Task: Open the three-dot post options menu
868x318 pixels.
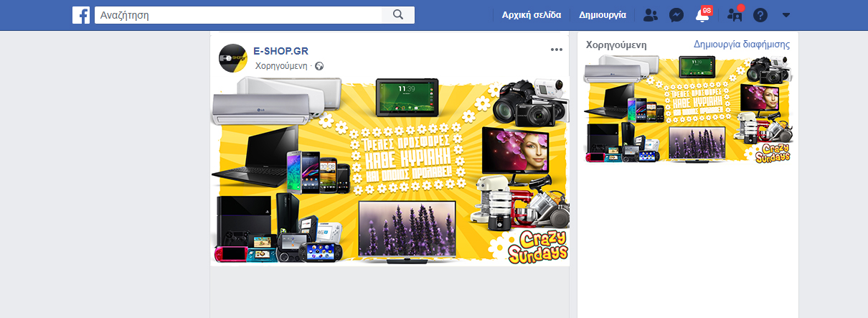Action: (557, 50)
